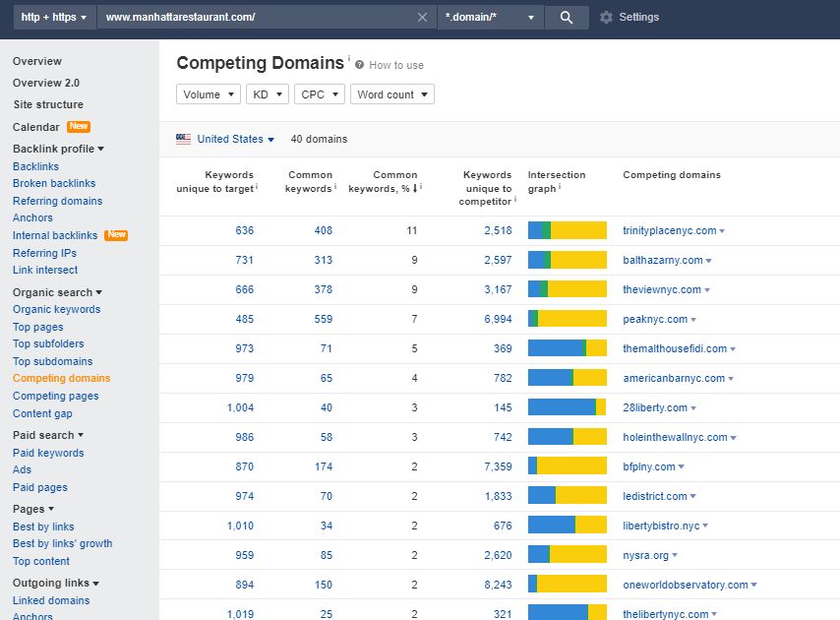
Task: Open the Settings gear
Action: tap(605, 17)
